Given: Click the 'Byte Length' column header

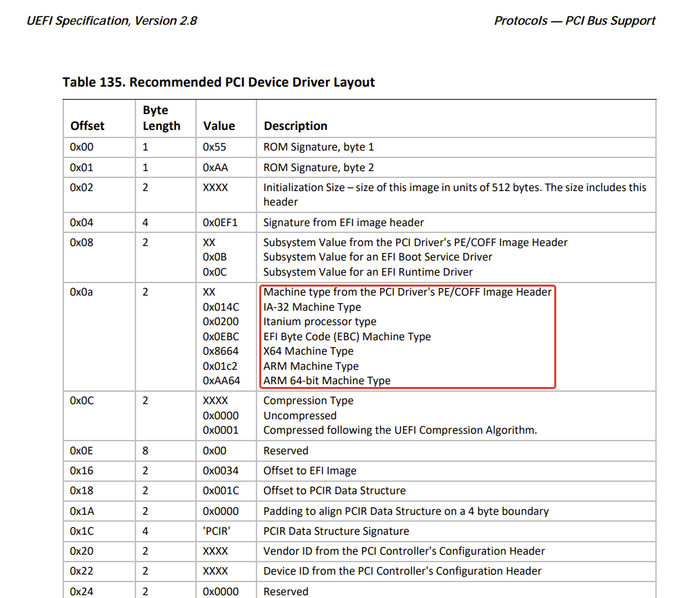Looking at the screenshot, I should [x=162, y=118].
